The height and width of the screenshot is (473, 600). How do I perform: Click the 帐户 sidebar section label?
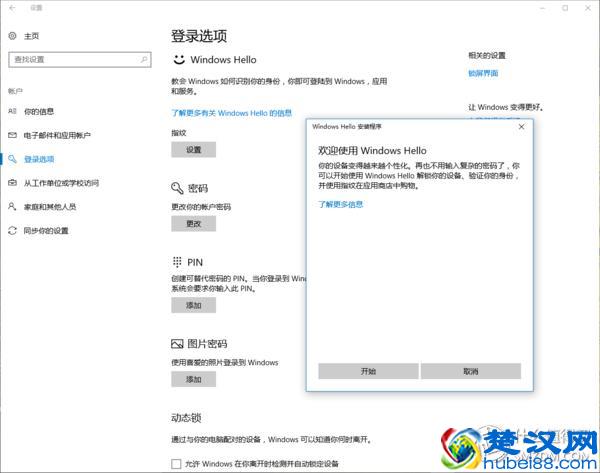[15, 91]
